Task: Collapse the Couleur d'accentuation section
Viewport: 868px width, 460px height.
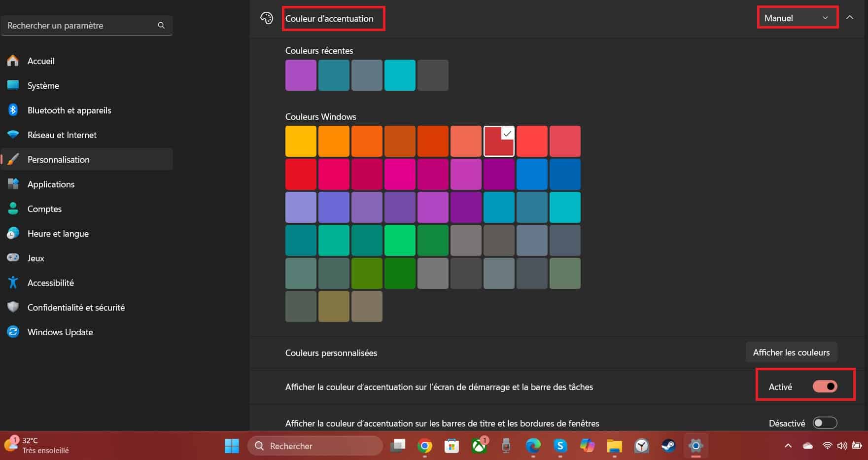Action: click(850, 16)
